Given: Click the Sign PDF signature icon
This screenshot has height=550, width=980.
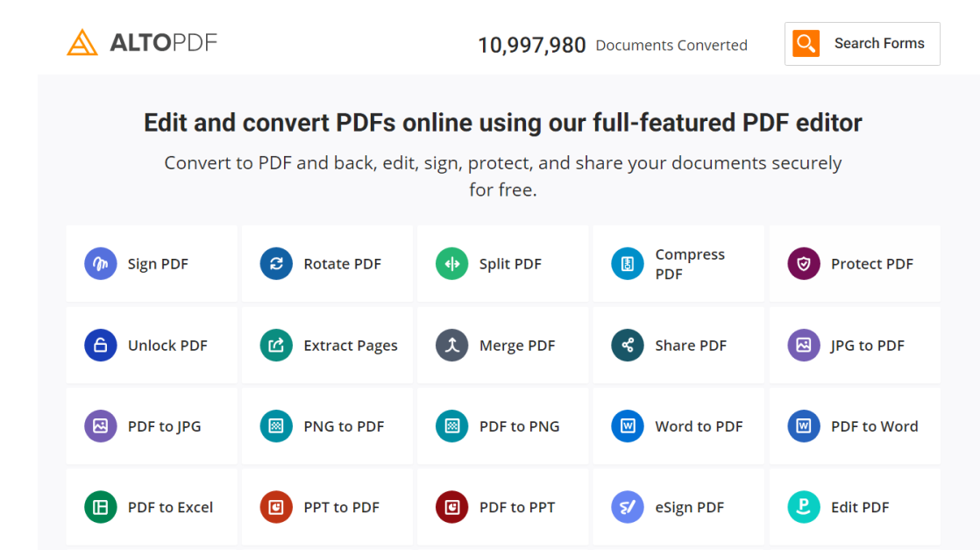Looking at the screenshot, I should click(101, 264).
